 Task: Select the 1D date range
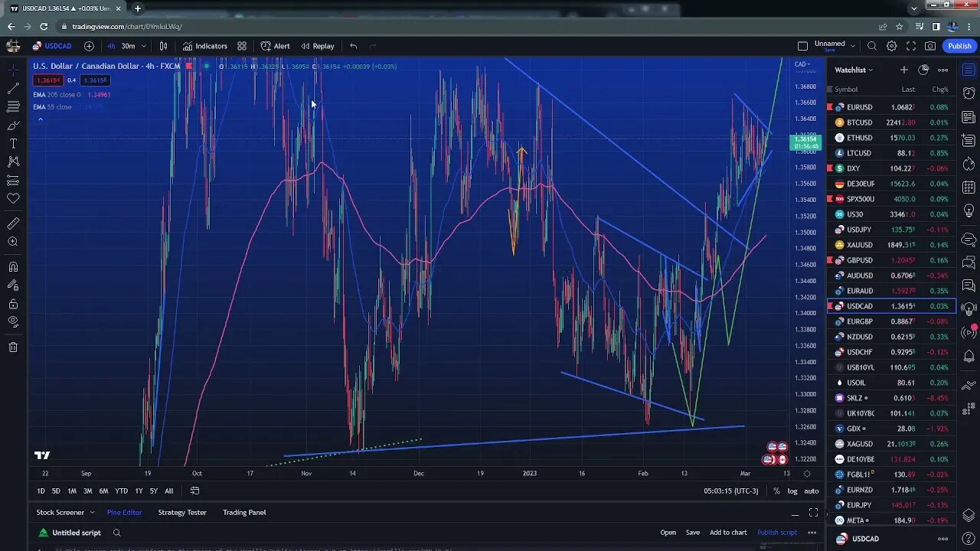pyautogui.click(x=41, y=491)
